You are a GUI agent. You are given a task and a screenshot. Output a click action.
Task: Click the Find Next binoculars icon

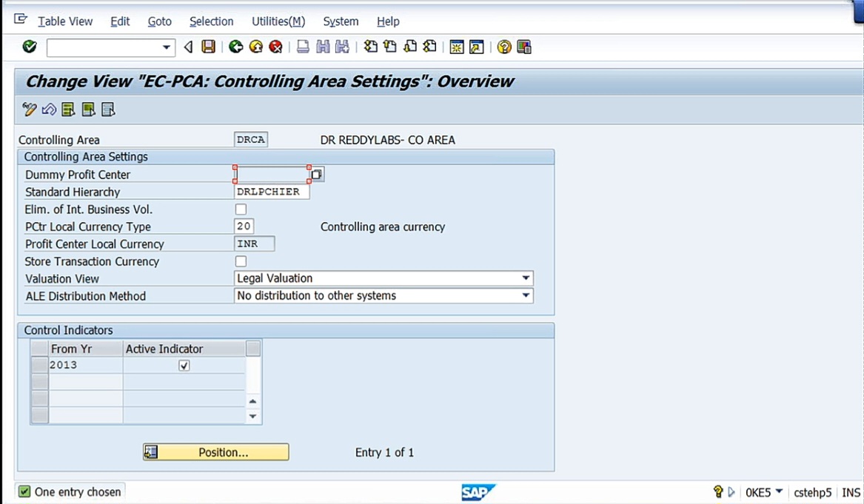(342, 47)
